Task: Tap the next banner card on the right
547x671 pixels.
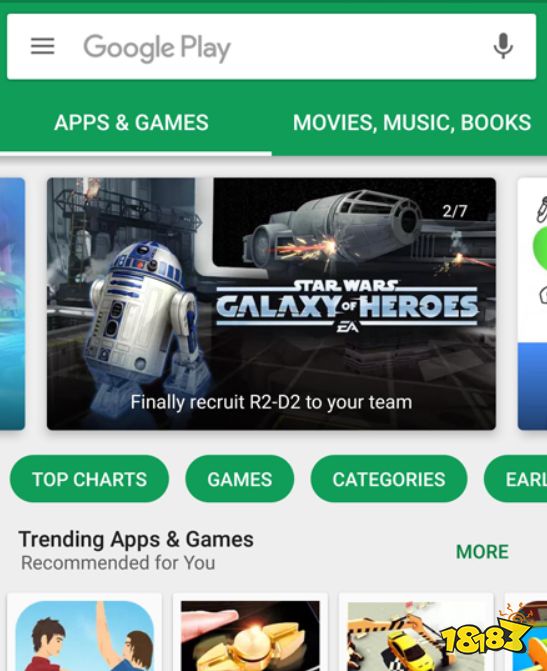Action: click(532, 303)
